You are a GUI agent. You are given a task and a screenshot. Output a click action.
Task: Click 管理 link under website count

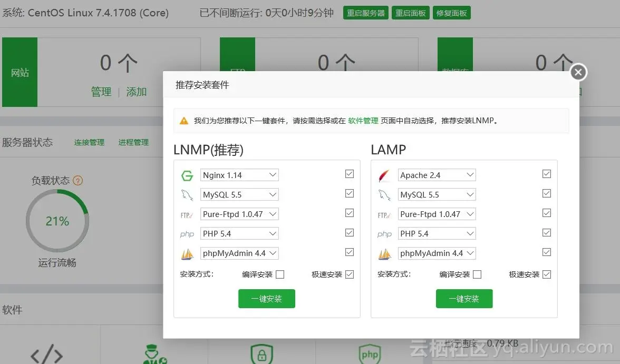pos(101,92)
